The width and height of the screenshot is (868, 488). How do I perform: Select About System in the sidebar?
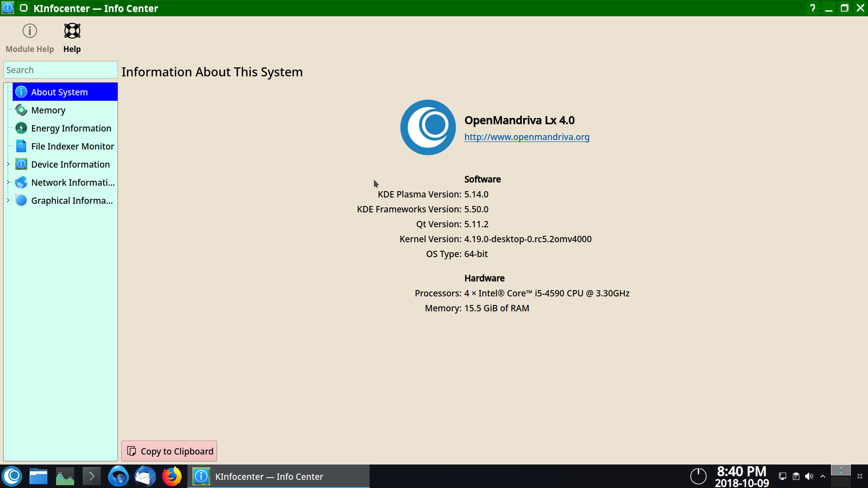click(59, 92)
